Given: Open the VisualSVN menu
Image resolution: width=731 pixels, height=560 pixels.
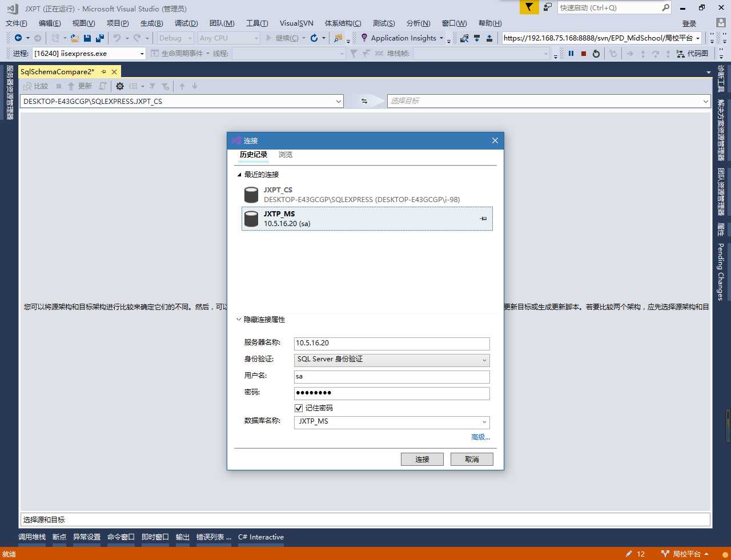Looking at the screenshot, I should [x=296, y=23].
